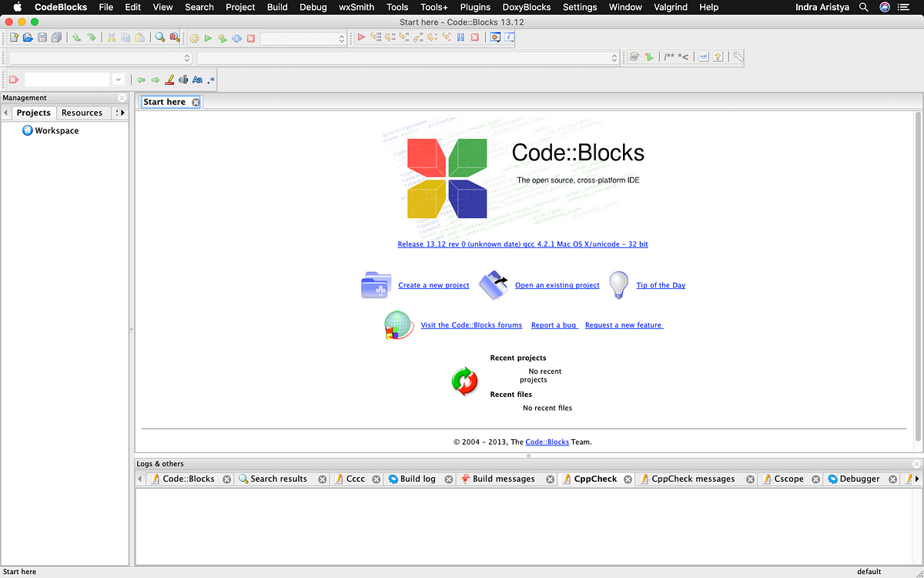Click the Request a new feature link
The image size is (924, 578).
pos(624,325)
